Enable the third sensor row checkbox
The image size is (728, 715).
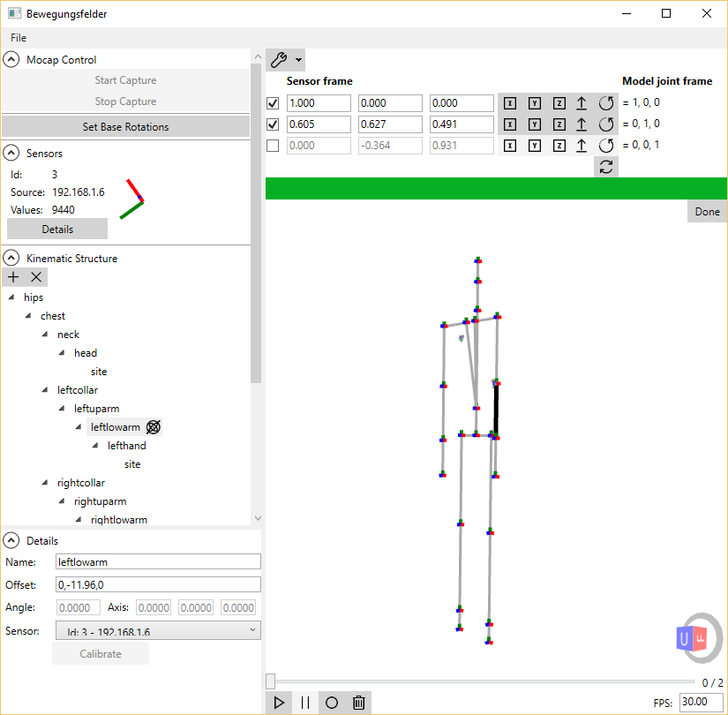[x=273, y=145]
